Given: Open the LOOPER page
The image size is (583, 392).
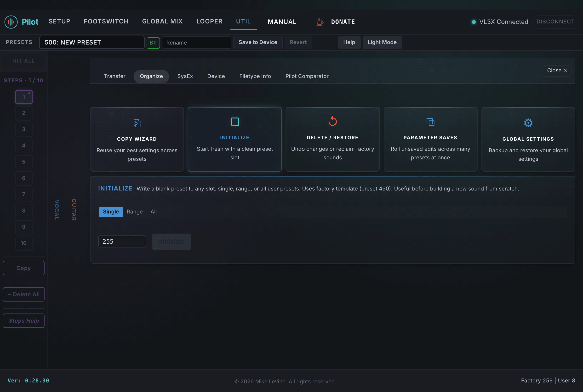Looking at the screenshot, I should [209, 22].
